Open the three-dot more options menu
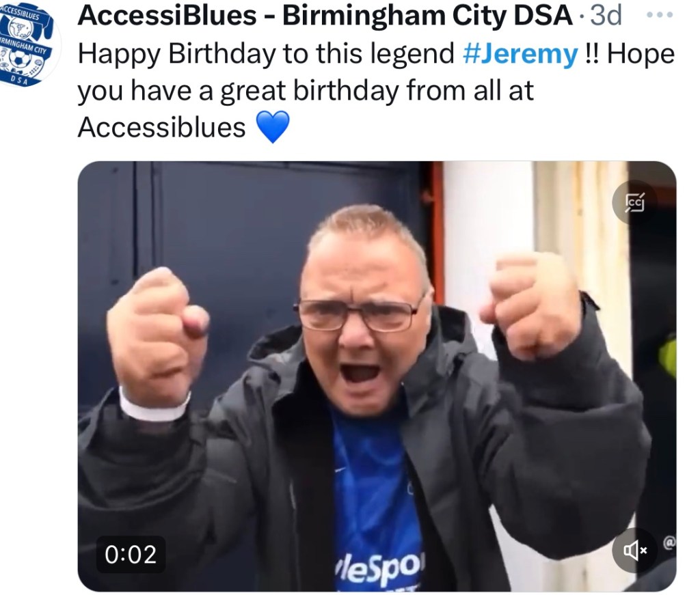Image resolution: width=700 pixels, height=595 pixels. (660, 15)
